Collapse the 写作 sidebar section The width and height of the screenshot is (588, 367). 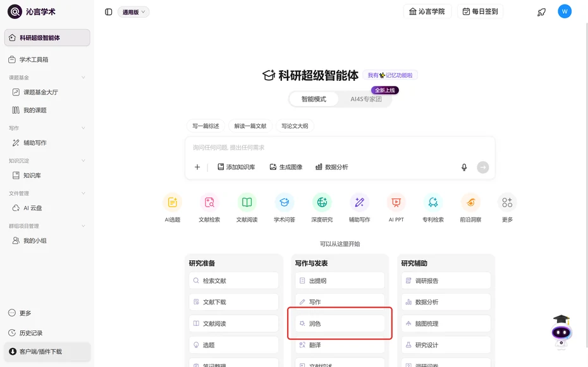83,128
